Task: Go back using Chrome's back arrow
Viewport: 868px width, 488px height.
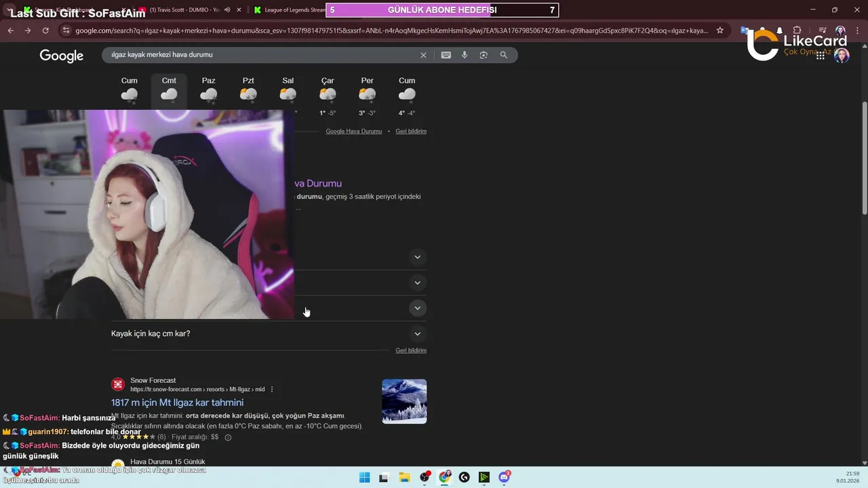Action: 10,30
